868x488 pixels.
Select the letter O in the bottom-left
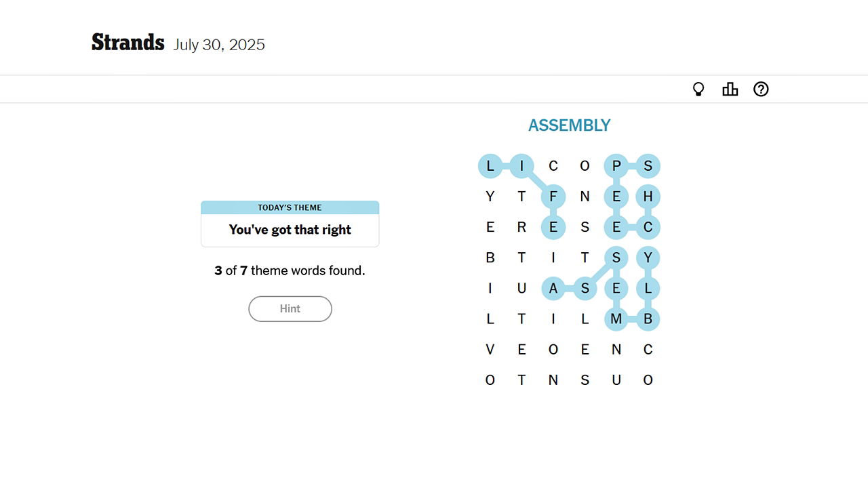(x=490, y=380)
